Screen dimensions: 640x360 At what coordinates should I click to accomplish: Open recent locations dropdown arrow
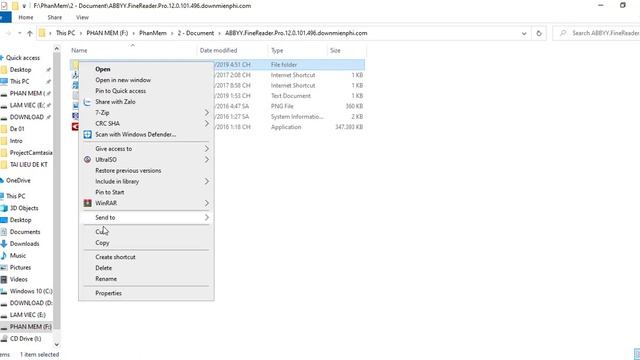[20, 33]
